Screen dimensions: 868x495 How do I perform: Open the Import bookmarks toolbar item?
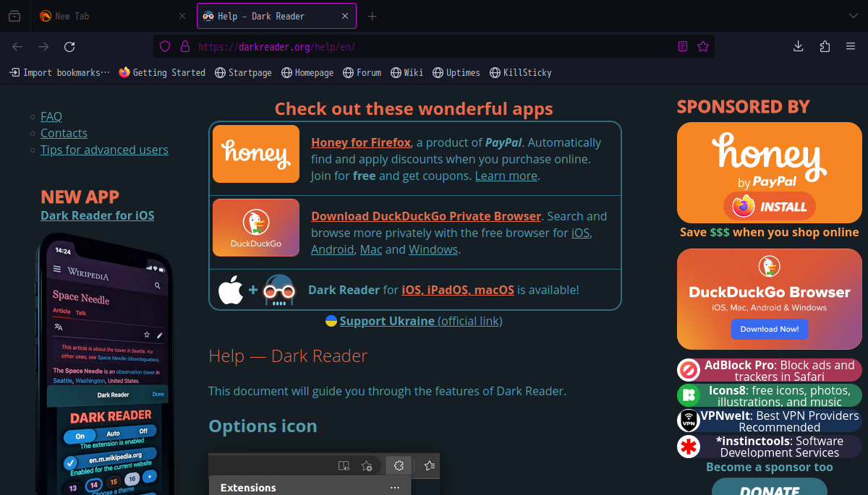click(60, 72)
